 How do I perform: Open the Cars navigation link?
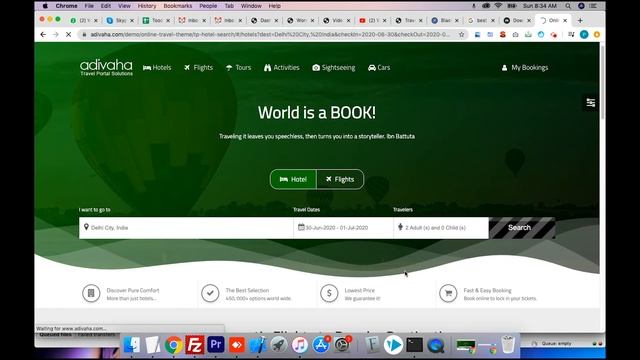point(379,68)
